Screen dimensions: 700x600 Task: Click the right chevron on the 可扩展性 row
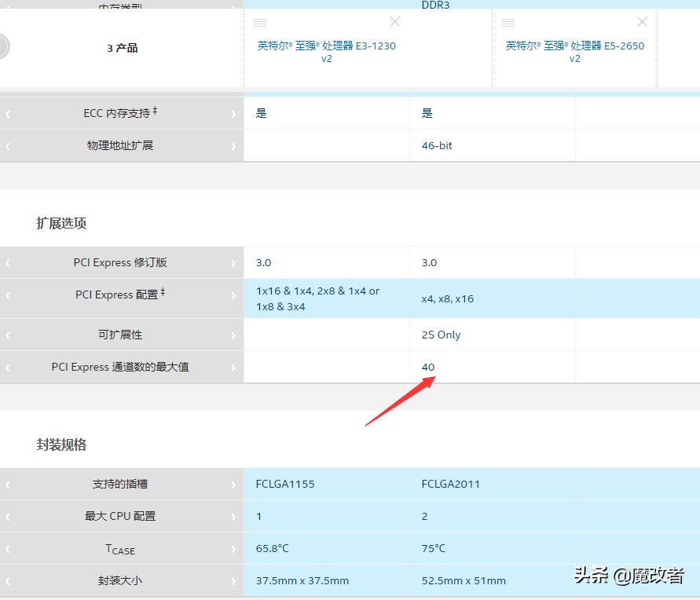[233, 335]
